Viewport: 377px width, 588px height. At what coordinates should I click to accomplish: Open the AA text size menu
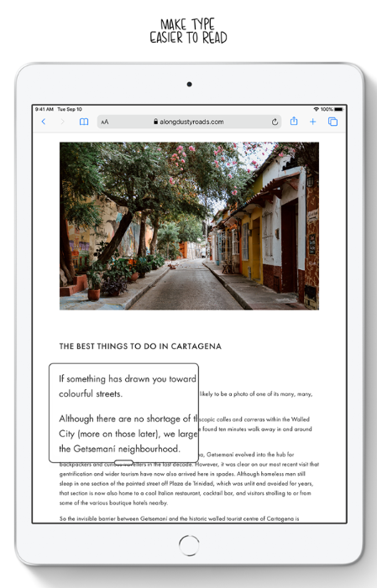point(105,122)
